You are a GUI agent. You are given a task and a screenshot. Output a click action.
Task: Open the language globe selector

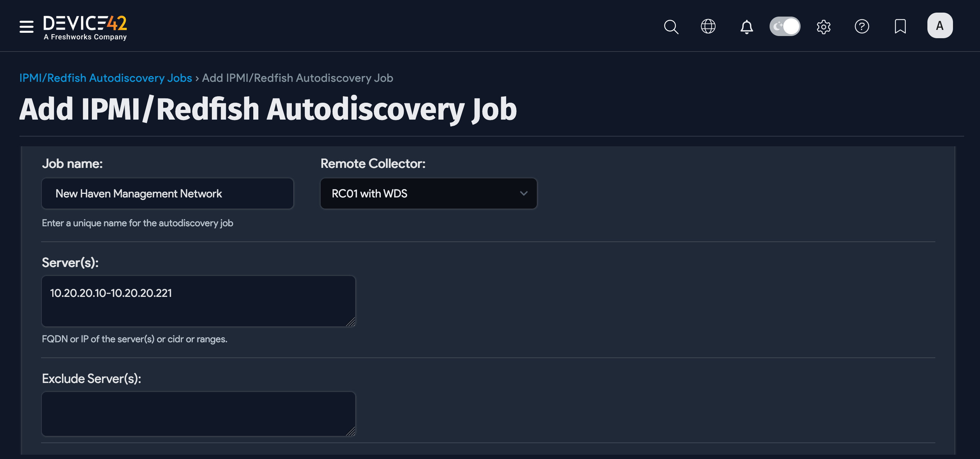(708, 26)
